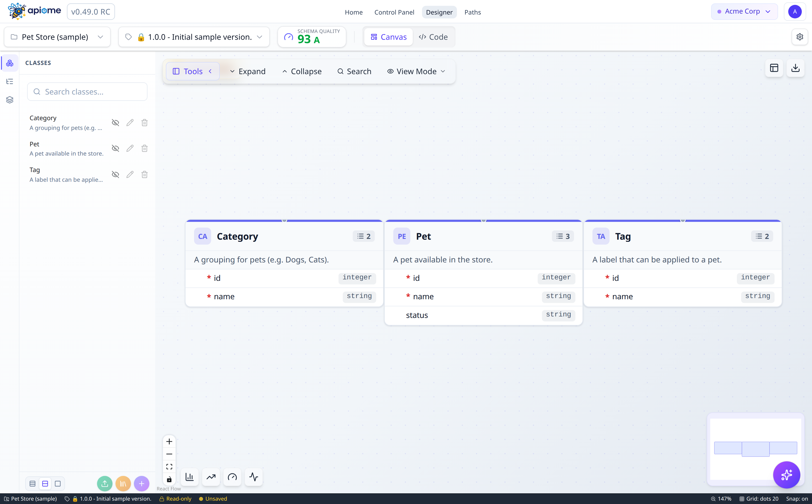Open the View Mode dropdown

[x=416, y=71]
